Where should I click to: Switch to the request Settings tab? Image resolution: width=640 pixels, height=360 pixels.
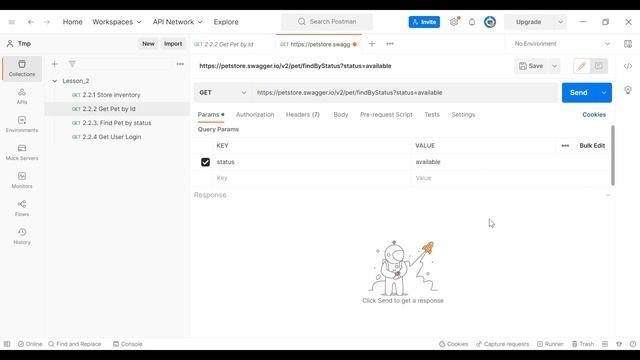[463, 115]
